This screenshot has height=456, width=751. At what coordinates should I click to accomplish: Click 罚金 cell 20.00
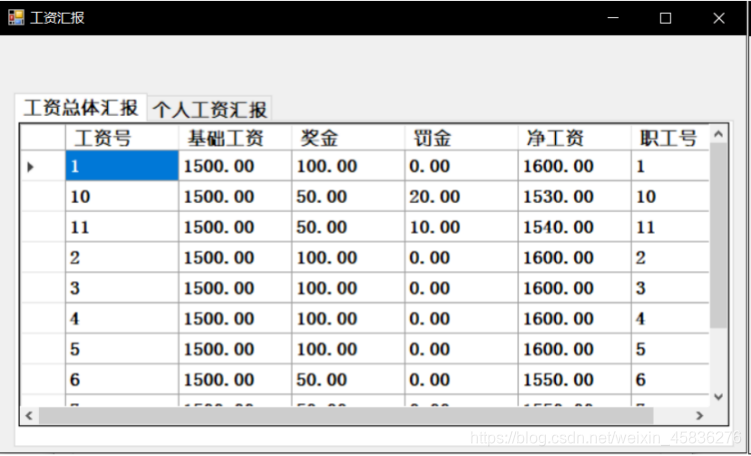coord(461,196)
